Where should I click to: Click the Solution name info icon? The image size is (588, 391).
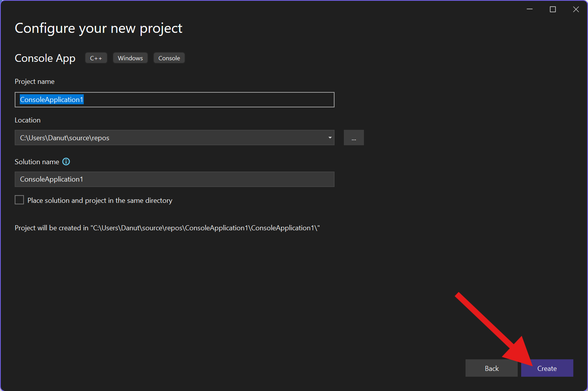pyautogui.click(x=66, y=161)
